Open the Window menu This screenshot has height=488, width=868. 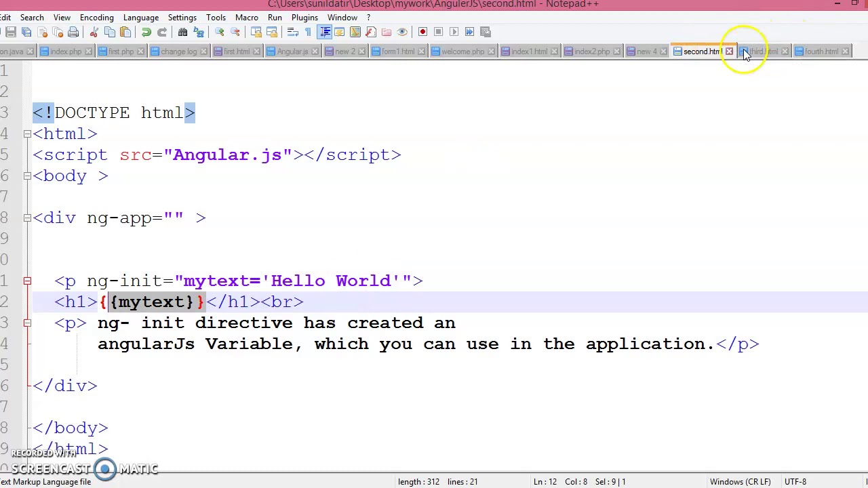click(x=342, y=18)
